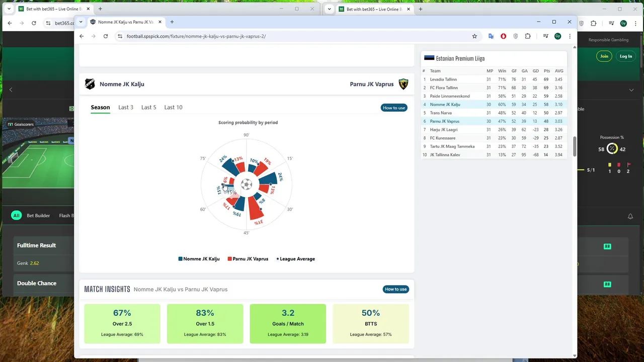Close the Nomme JK Kalju tab
This screenshot has height=362, width=644.
coord(159,22)
